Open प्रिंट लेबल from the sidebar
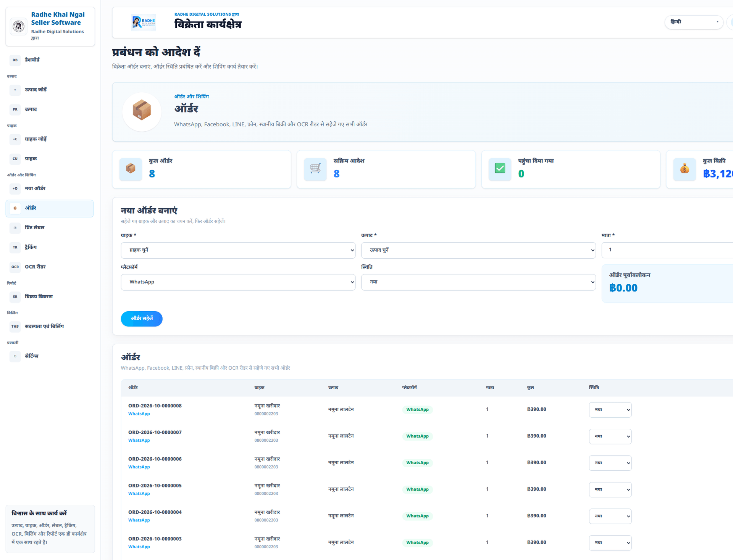Viewport: 733px width, 560px height. (x=50, y=228)
